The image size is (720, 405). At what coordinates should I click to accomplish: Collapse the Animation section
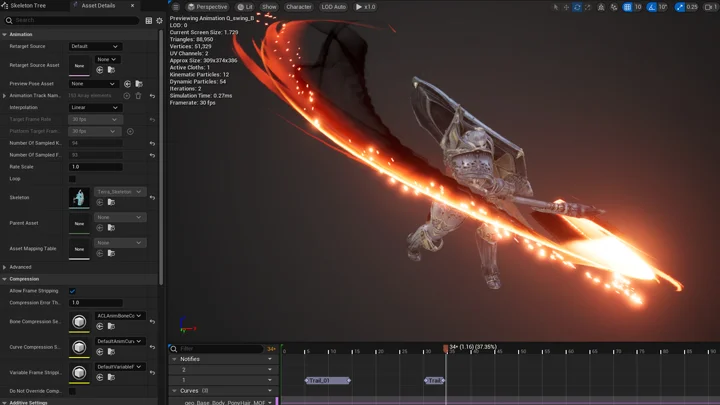(5, 34)
